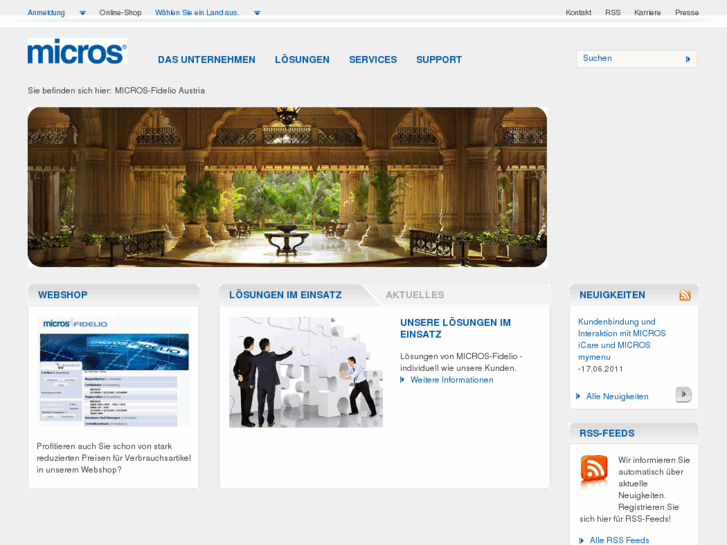Click the Profitieren auch Sie webshop text

click(114, 458)
